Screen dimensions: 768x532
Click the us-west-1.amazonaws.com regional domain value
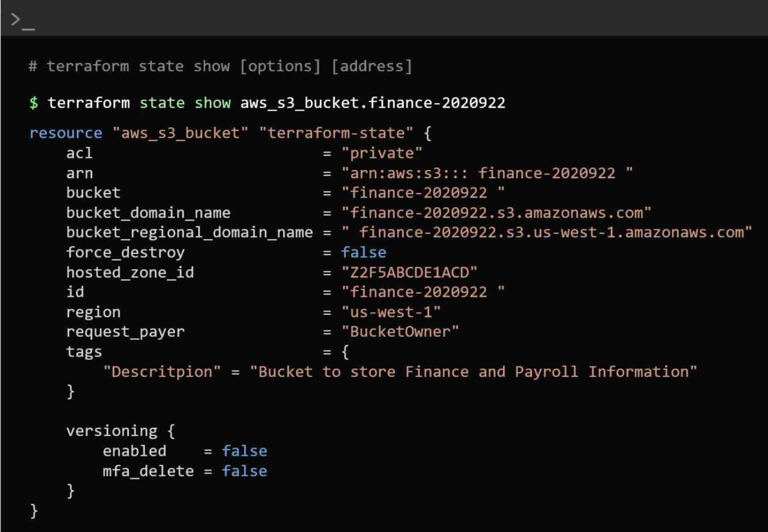click(x=547, y=232)
